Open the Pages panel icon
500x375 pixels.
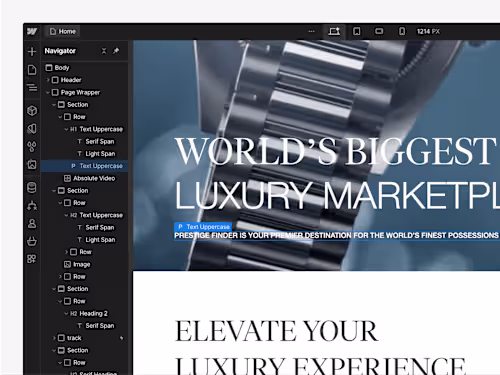pyautogui.click(x=32, y=70)
